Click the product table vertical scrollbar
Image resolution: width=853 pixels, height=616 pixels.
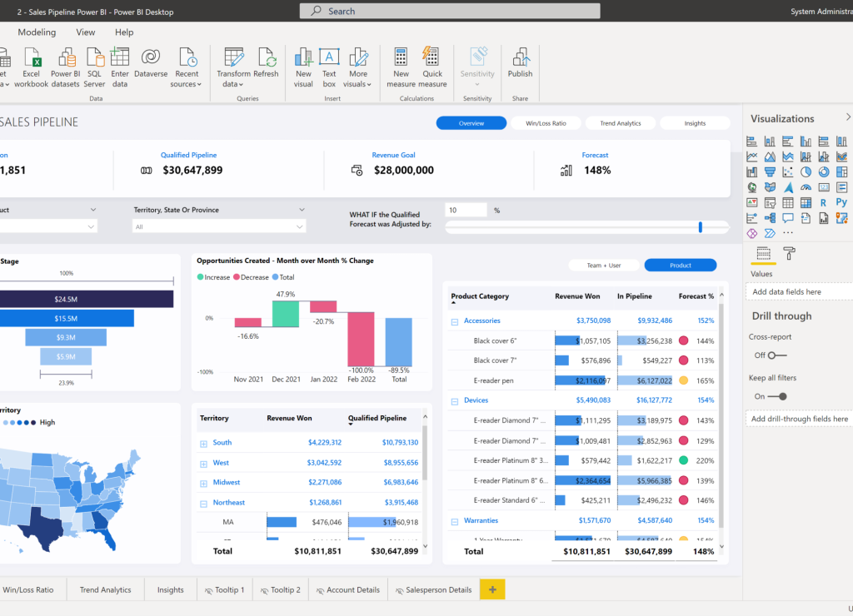tap(721, 416)
